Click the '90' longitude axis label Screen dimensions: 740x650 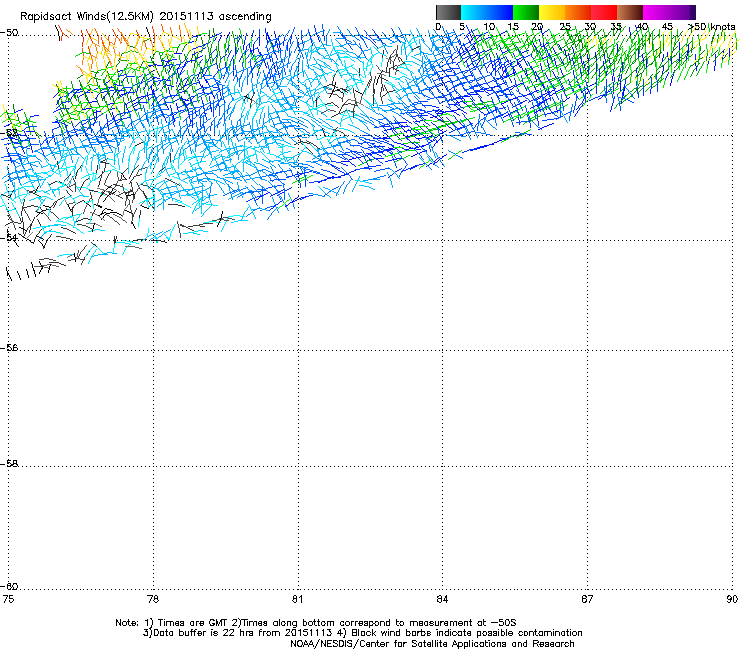732,599
